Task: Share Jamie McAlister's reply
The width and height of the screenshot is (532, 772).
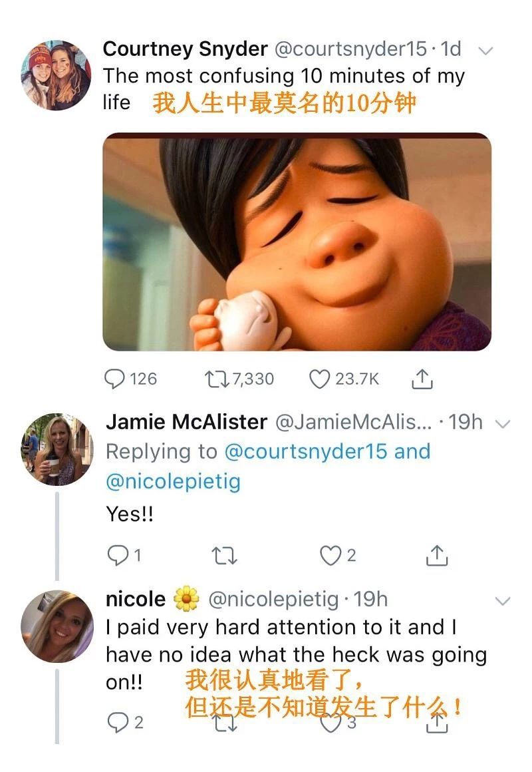Action: coord(436,555)
